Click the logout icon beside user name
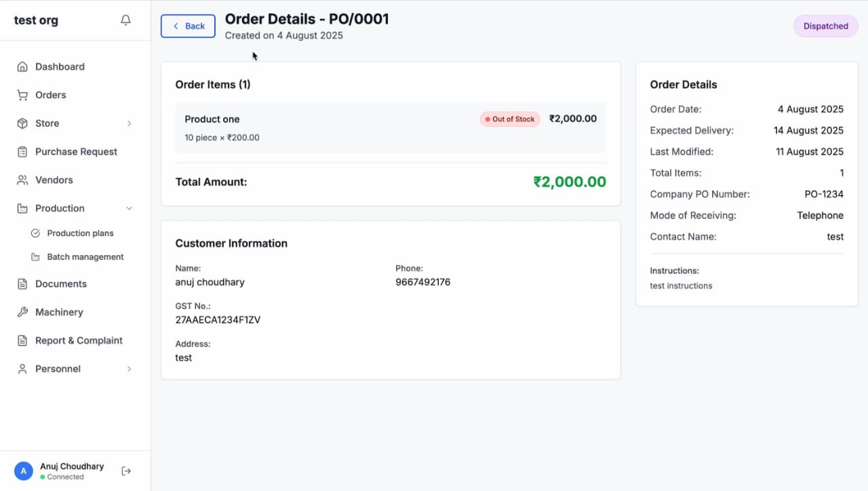The width and height of the screenshot is (868, 491). pyautogui.click(x=126, y=471)
